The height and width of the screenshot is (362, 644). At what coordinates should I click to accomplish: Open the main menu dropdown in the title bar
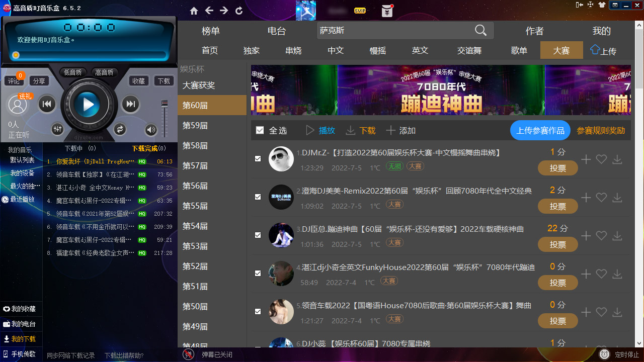point(615,6)
